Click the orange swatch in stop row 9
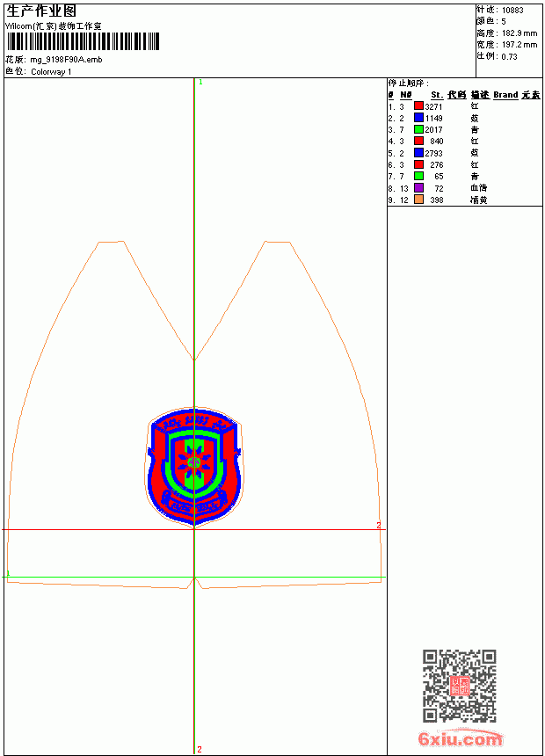The image size is (545, 756). (418, 200)
